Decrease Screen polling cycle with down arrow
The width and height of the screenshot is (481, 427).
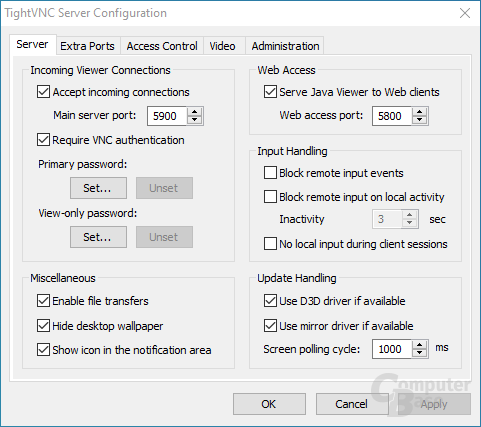click(x=419, y=353)
